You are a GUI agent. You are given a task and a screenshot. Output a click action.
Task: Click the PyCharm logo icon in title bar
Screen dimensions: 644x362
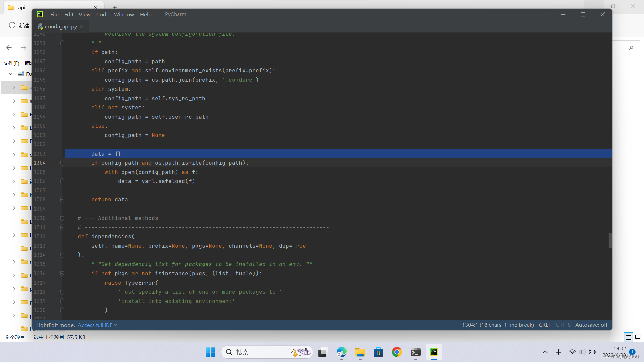pos(40,14)
